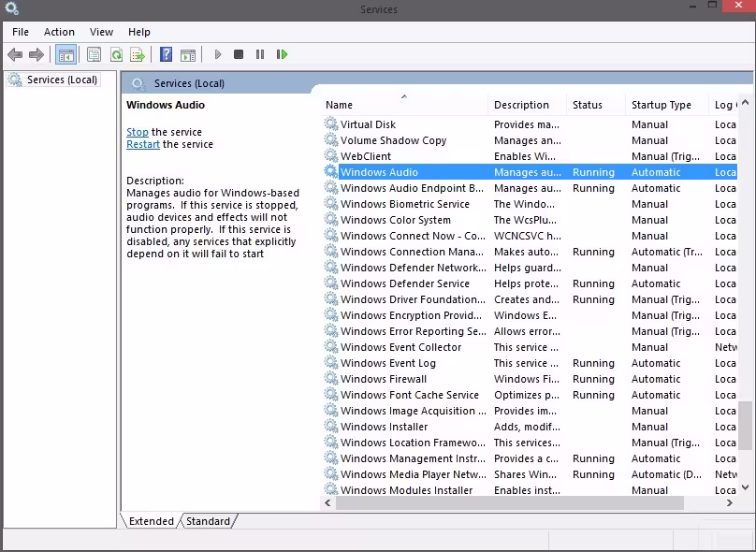Sort by the Description column header
Screen dimensions: 756x552
pyautogui.click(x=528, y=105)
